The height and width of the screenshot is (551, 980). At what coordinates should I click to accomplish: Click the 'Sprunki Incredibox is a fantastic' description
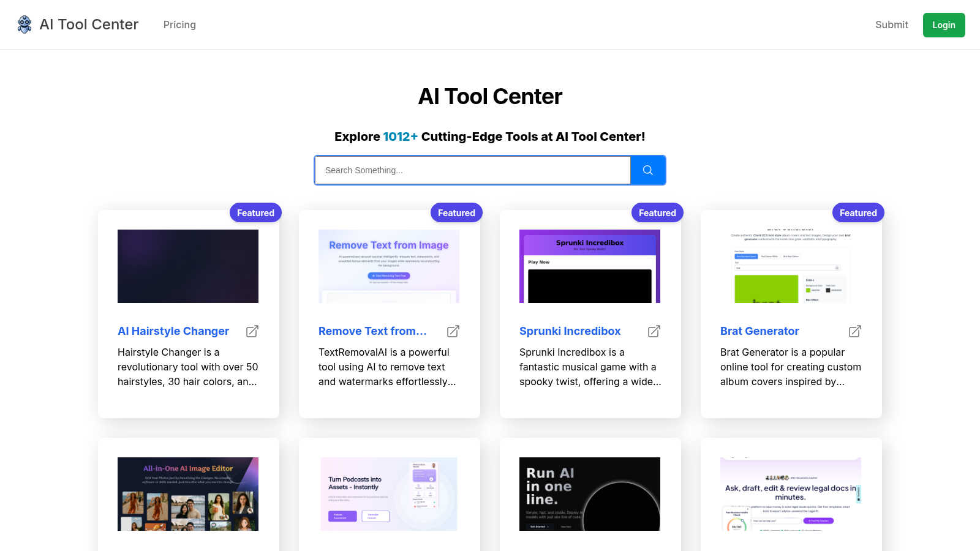(x=590, y=367)
